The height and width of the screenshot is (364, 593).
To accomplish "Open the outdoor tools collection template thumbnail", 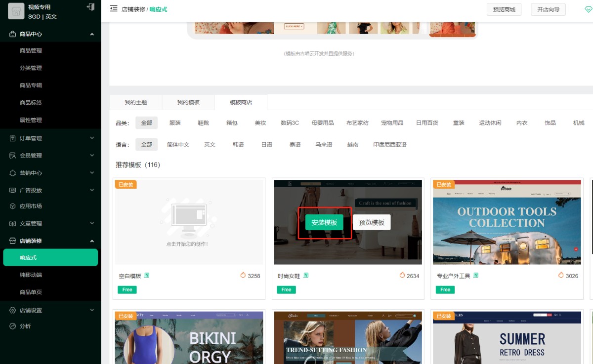I will point(507,222).
